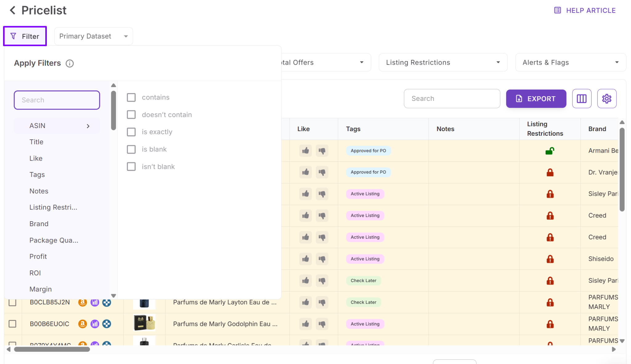
Task: Open the Primary Dataset dropdown
Action: (93, 36)
